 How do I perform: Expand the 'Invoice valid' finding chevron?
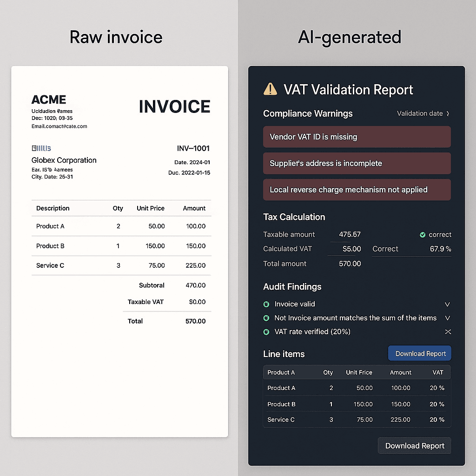tap(447, 304)
